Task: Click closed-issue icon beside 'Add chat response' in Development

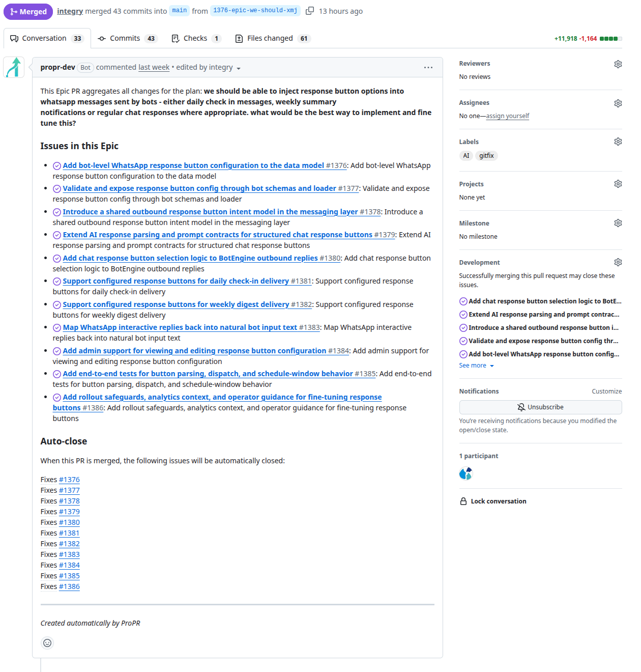Action: 463,301
